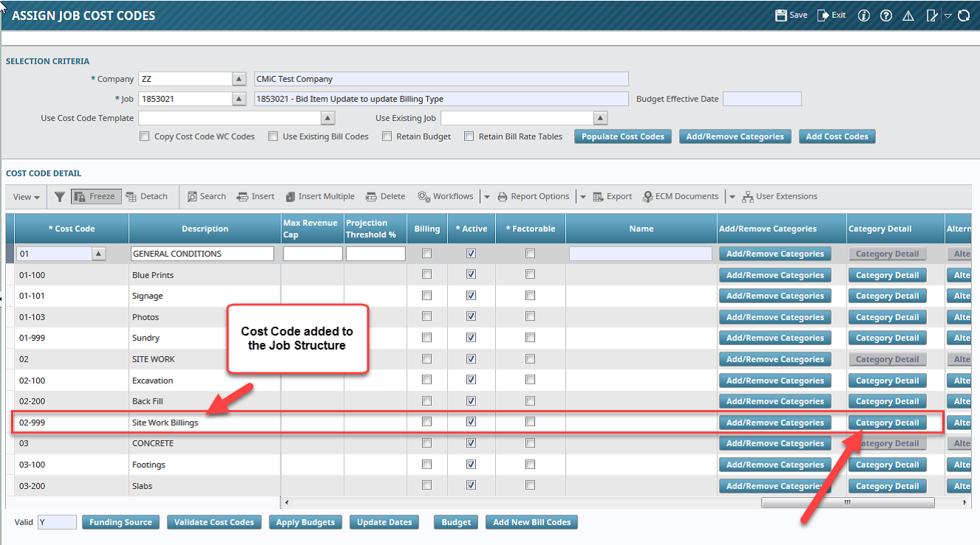This screenshot has width=980, height=545.
Task: Enable the Retain Budget checkbox
Action: [387, 136]
